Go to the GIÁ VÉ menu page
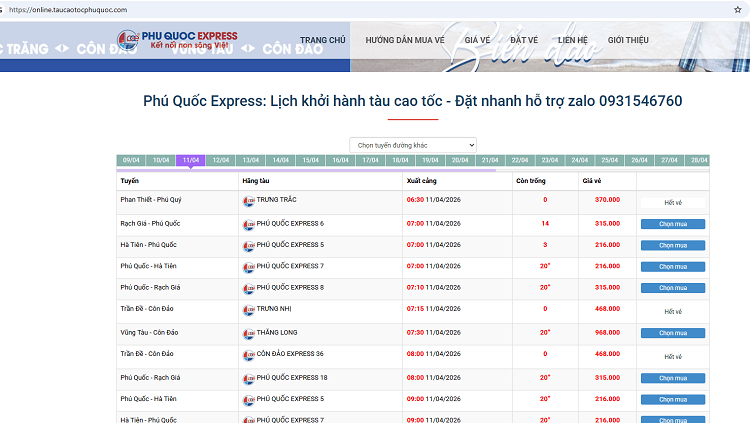The width and height of the screenshot is (750, 423). coord(477,40)
